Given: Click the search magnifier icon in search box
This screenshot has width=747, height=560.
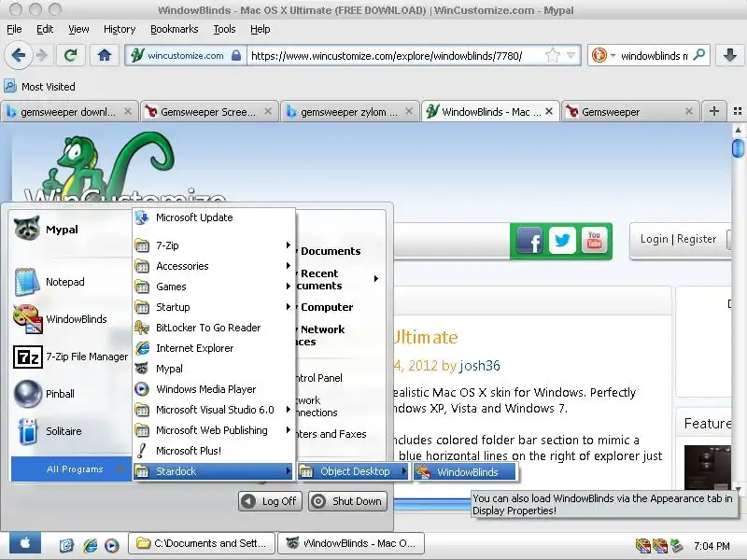Looking at the screenshot, I should 699,55.
